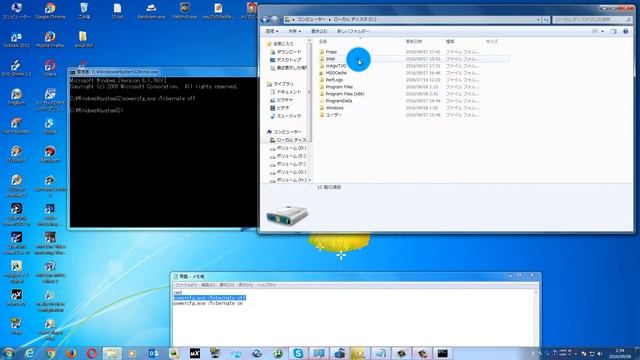The image size is (640, 360).
Task: Select the ごみ箱 recycle bin desktop icon
Action: click(84, 11)
